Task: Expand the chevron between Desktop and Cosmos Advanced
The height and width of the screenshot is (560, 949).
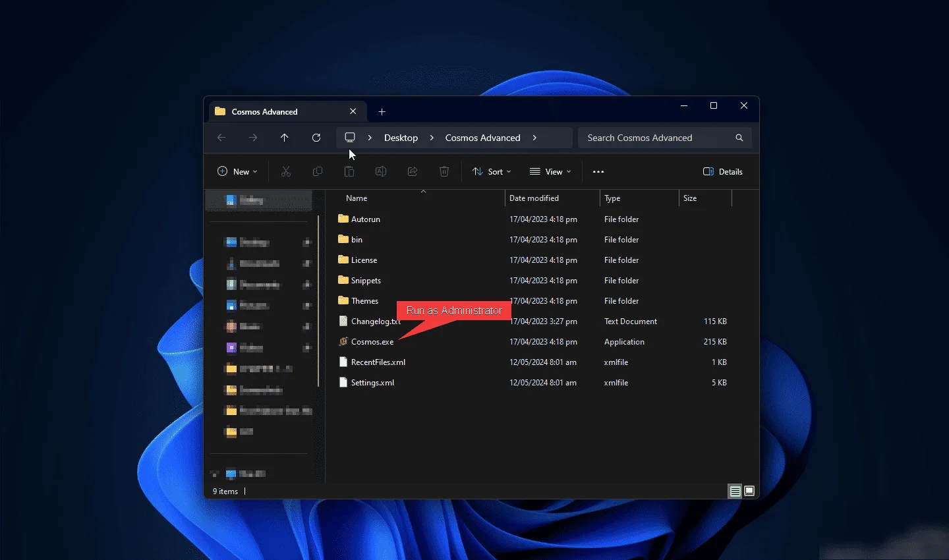Action: [432, 138]
